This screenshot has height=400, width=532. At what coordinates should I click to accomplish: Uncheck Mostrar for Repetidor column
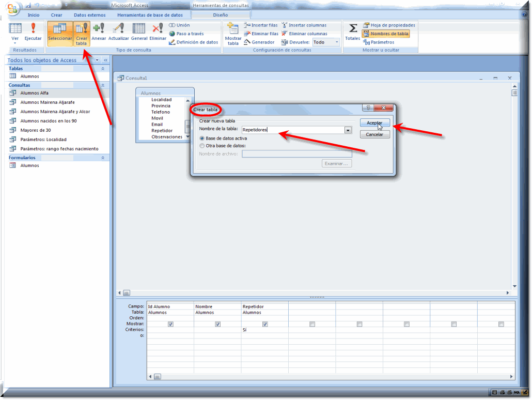pyautogui.click(x=265, y=324)
